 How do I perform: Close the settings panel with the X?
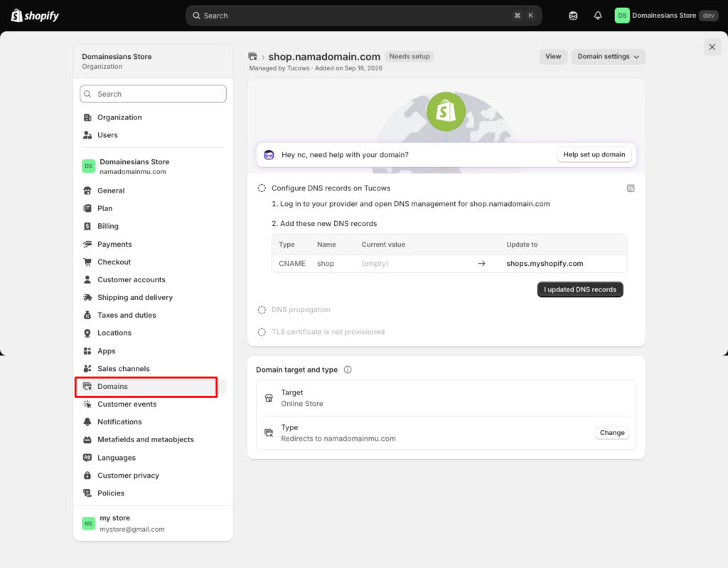tap(712, 47)
